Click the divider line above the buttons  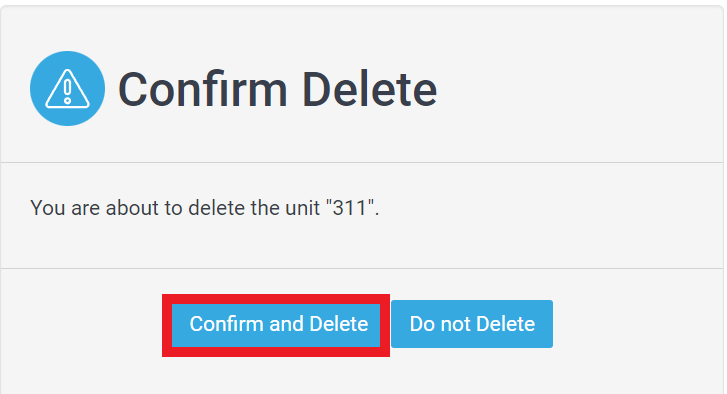point(362,268)
